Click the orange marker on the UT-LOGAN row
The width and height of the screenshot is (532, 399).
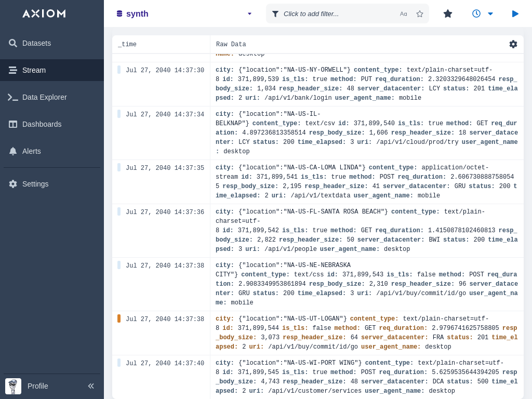[119, 318]
